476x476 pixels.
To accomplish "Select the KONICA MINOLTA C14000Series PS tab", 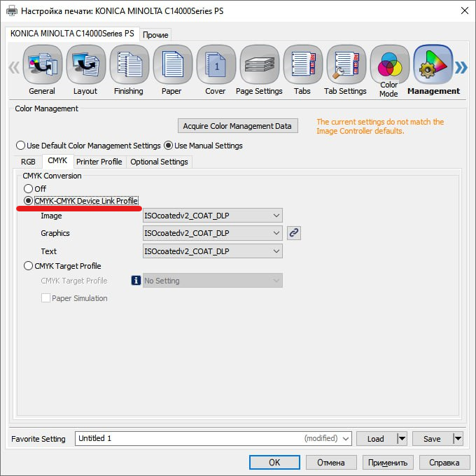I will pos(72,34).
